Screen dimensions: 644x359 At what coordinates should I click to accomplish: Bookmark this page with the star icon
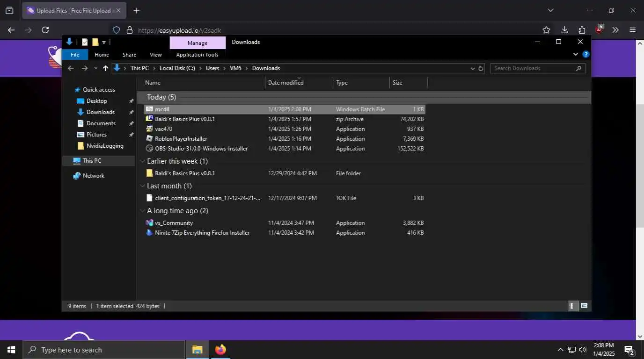(546, 30)
